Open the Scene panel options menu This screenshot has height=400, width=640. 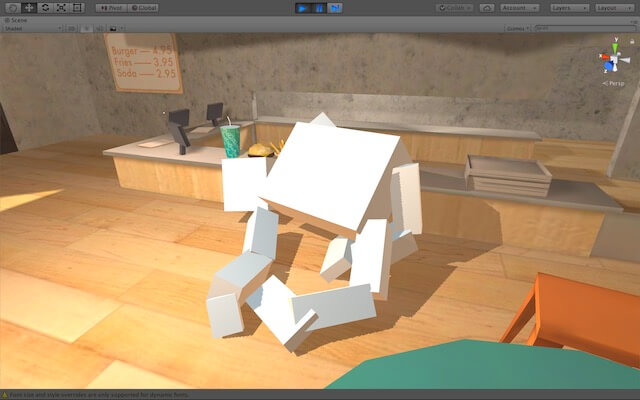tap(633, 20)
